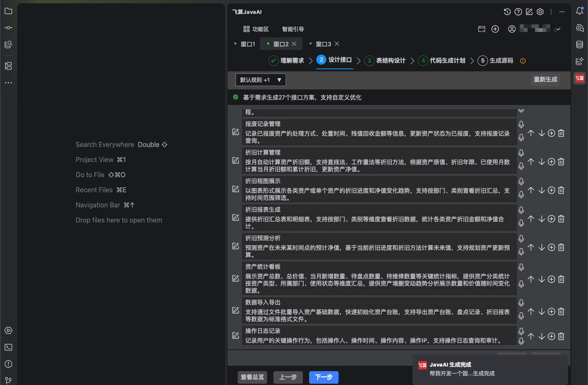Image resolution: width=588 pixels, height=385 pixels.
Task: Click the 上一步 button
Action: click(x=288, y=377)
